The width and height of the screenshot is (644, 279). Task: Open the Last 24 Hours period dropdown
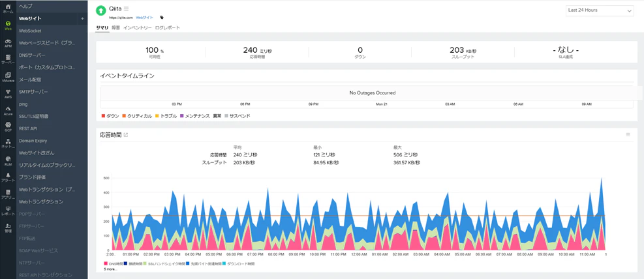coord(600,10)
